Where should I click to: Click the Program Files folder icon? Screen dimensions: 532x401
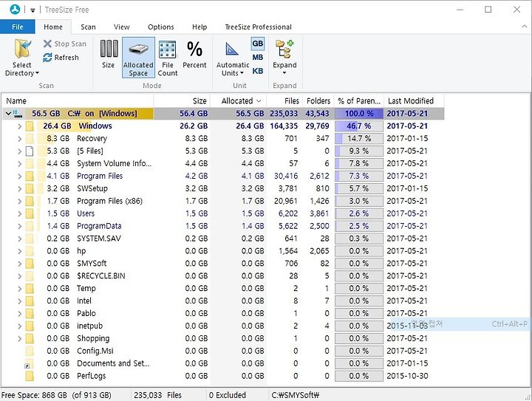tap(30, 176)
